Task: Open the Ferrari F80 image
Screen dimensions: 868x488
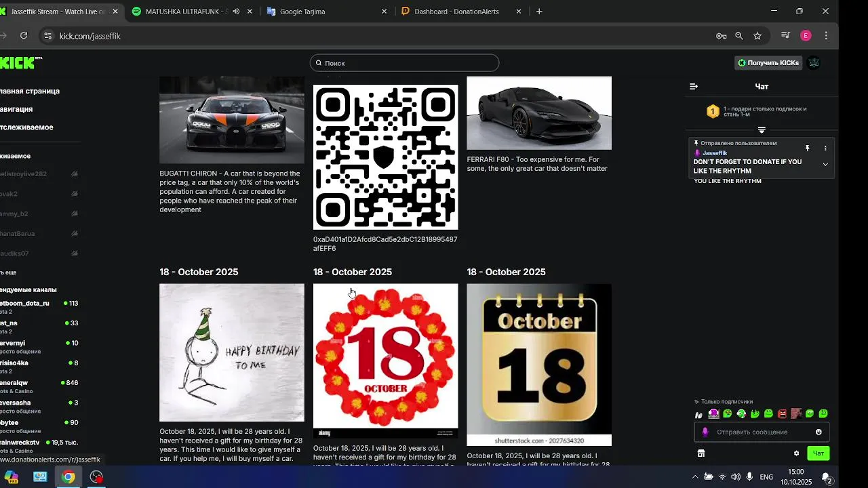Action: [539, 113]
